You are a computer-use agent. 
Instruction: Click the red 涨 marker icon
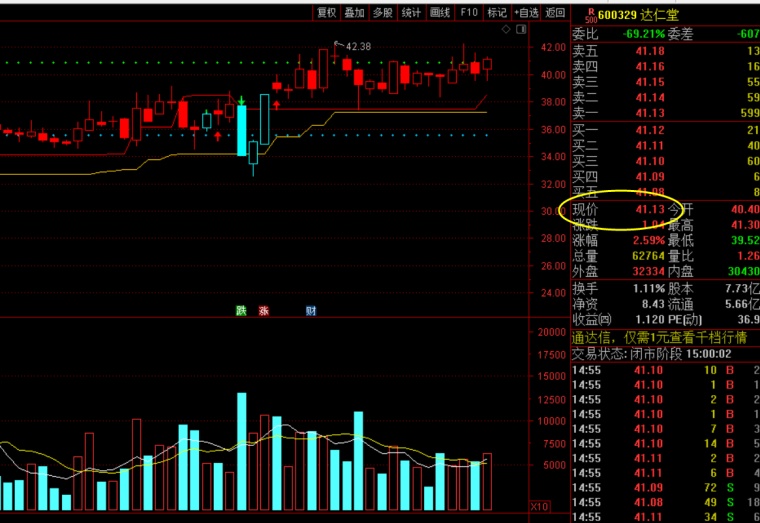coord(264,311)
